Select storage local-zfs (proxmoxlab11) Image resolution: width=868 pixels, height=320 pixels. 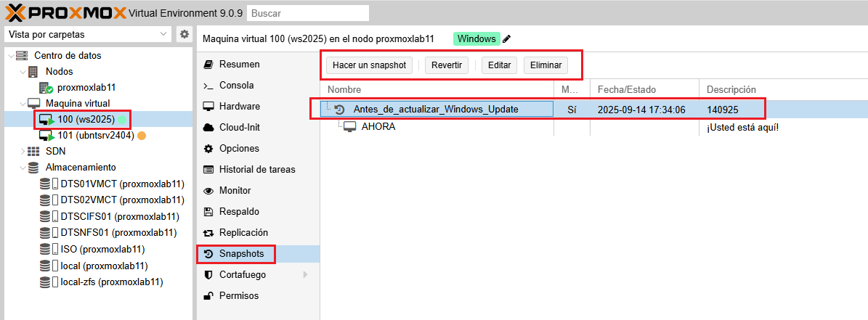[x=112, y=282]
